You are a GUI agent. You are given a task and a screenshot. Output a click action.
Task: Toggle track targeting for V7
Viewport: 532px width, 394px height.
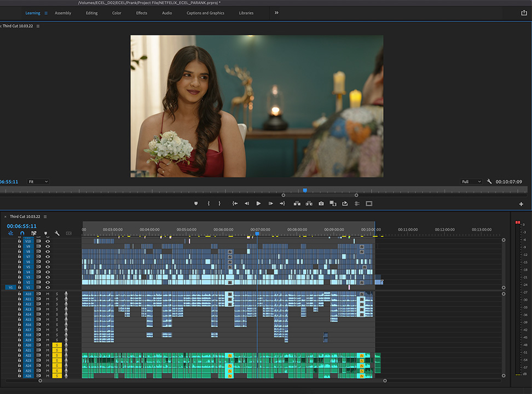(28, 257)
